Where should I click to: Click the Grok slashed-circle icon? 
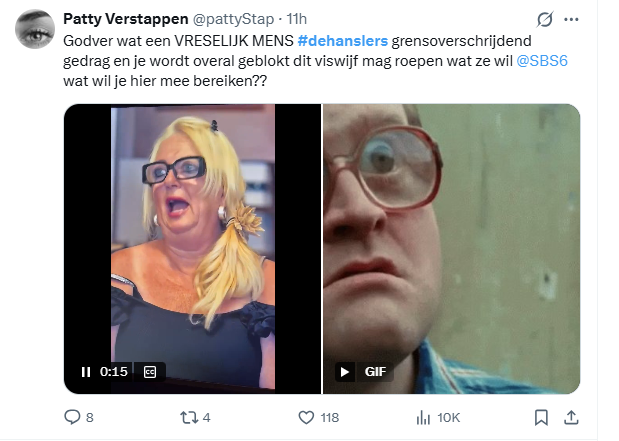click(545, 19)
